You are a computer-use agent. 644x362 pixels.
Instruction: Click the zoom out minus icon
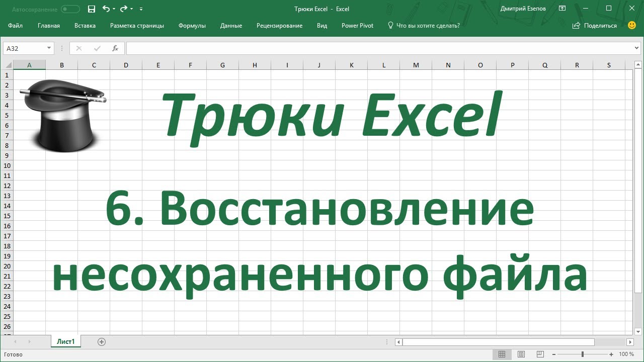(553, 354)
